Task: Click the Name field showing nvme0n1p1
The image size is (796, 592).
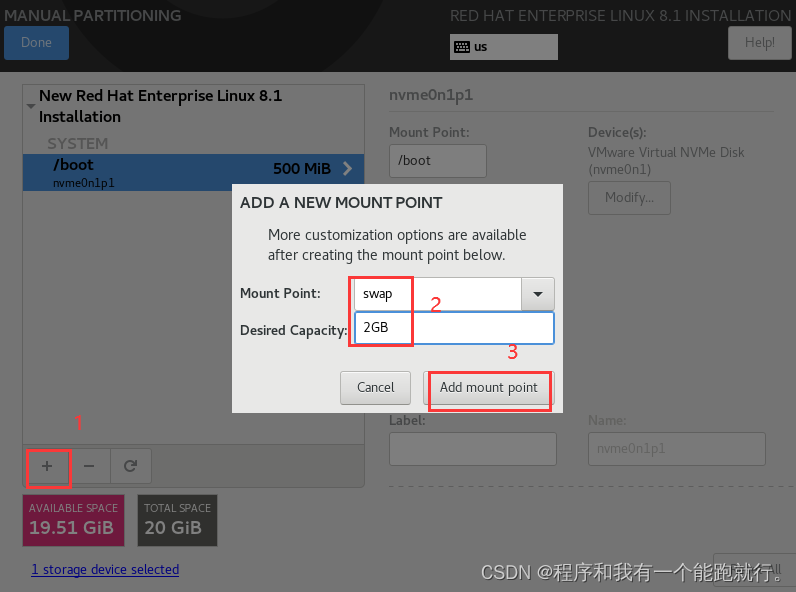Action: 677,449
